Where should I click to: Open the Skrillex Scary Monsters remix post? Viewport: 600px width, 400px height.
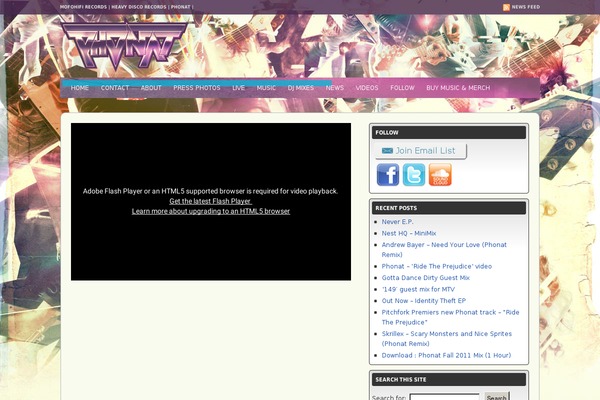click(x=447, y=339)
